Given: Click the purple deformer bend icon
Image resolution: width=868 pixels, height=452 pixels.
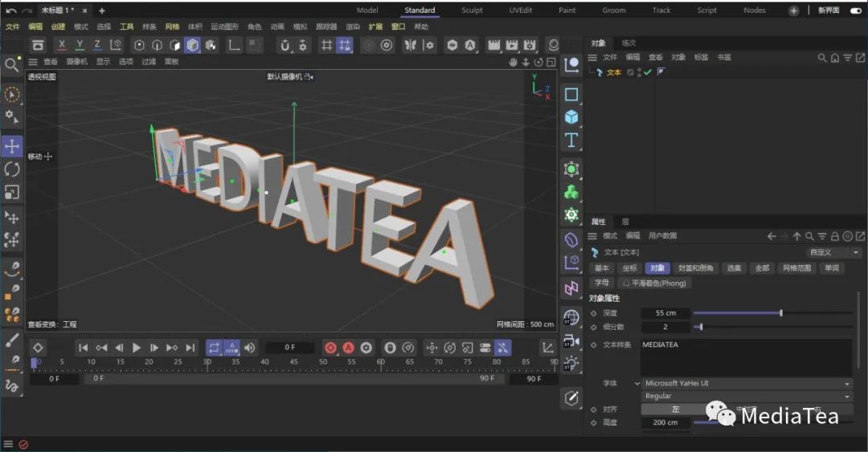Looking at the screenshot, I should tap(571, 239).
